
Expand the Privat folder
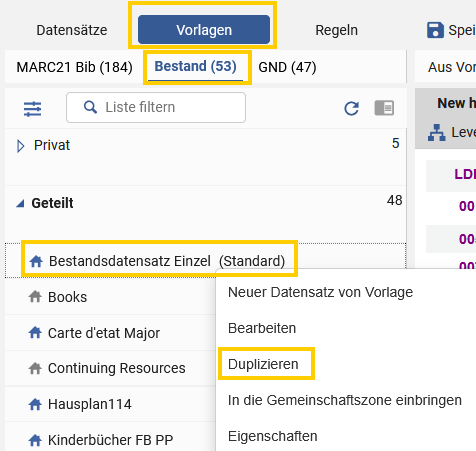click(20, 146)
